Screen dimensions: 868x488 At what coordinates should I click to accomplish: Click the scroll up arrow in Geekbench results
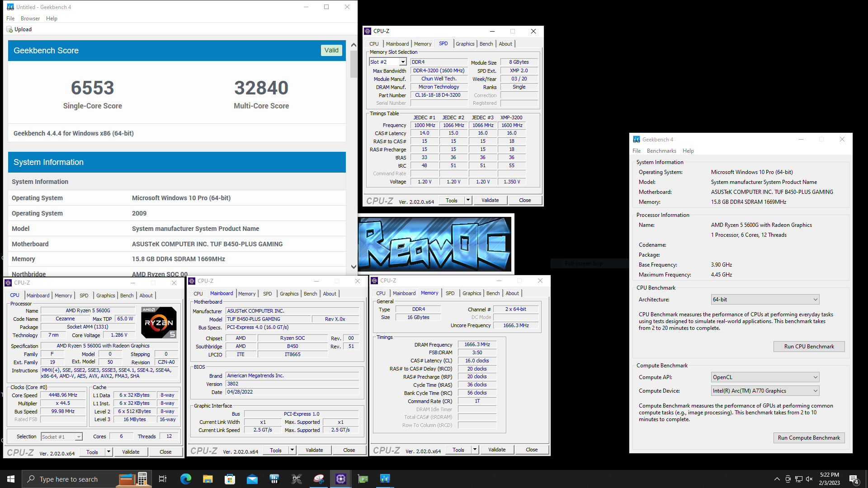354,45
